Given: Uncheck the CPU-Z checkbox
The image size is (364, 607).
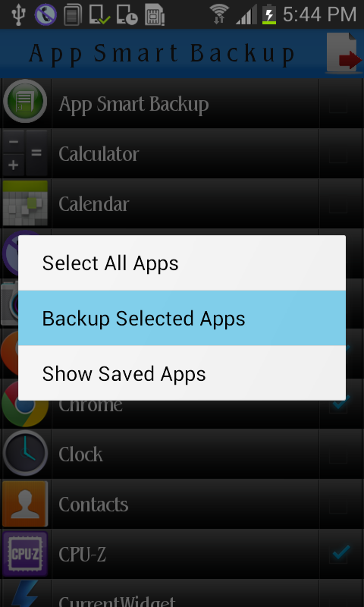Looking at the screenshot, I should tap(339, 554).
